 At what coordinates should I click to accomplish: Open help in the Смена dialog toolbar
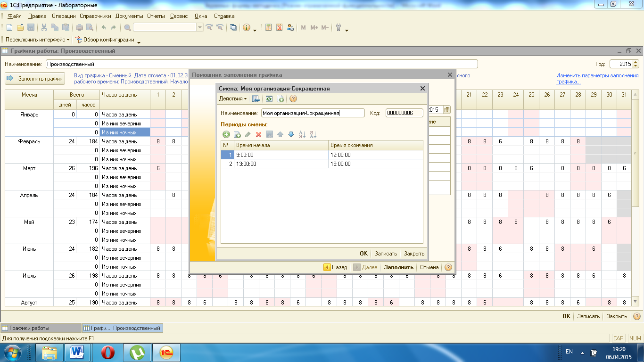pos(293,99)
